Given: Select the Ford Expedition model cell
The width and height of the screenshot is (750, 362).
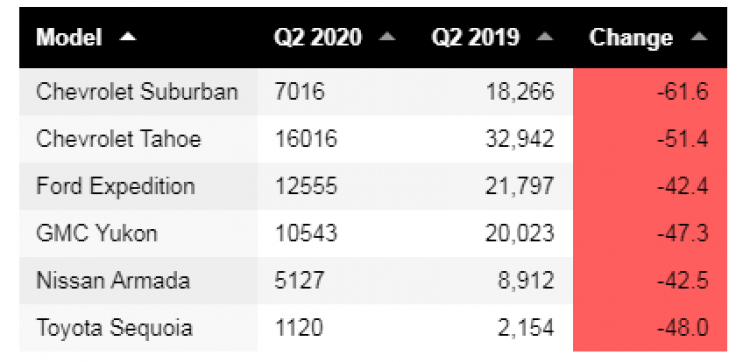Looking at the screenshot, I should point(138,186).
